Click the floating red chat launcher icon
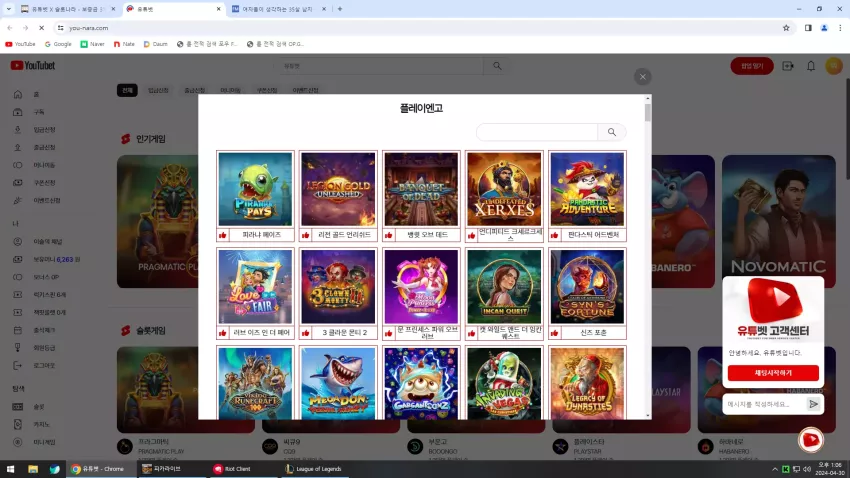The width and height of the screenshot is (850, 478). [810, 440]
